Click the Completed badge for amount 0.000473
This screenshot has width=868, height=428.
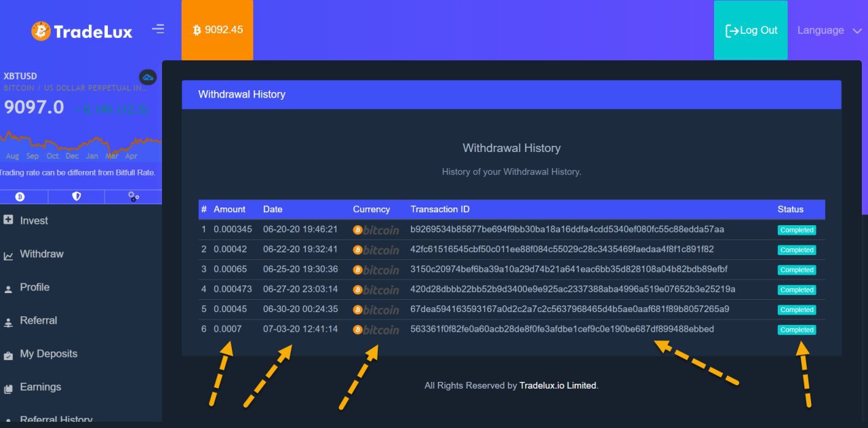(x=797, y=290)
